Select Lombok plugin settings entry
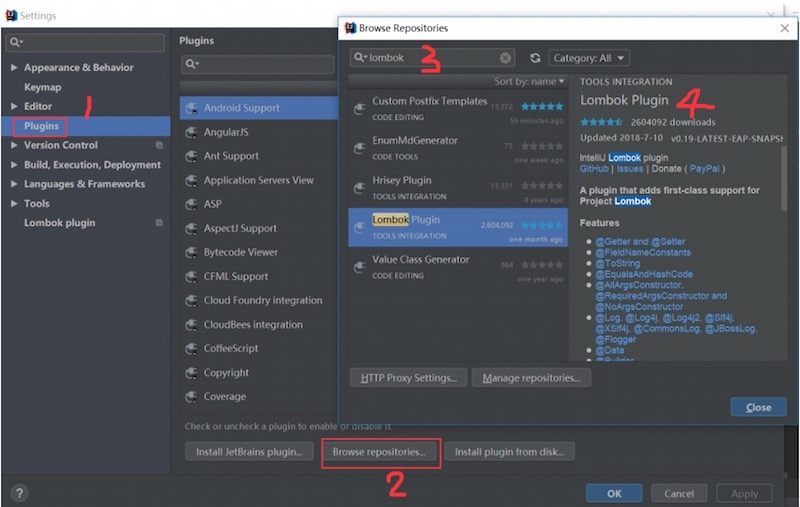 tap(59, 223)
